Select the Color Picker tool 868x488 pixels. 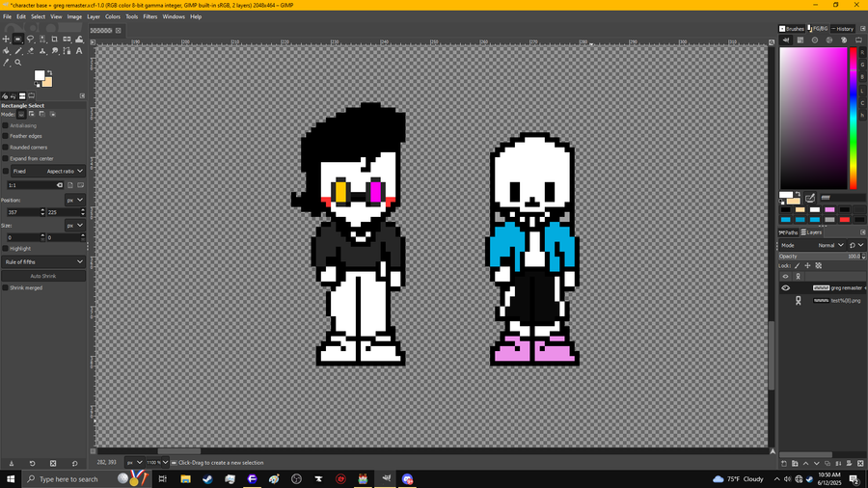pos(6,63)
